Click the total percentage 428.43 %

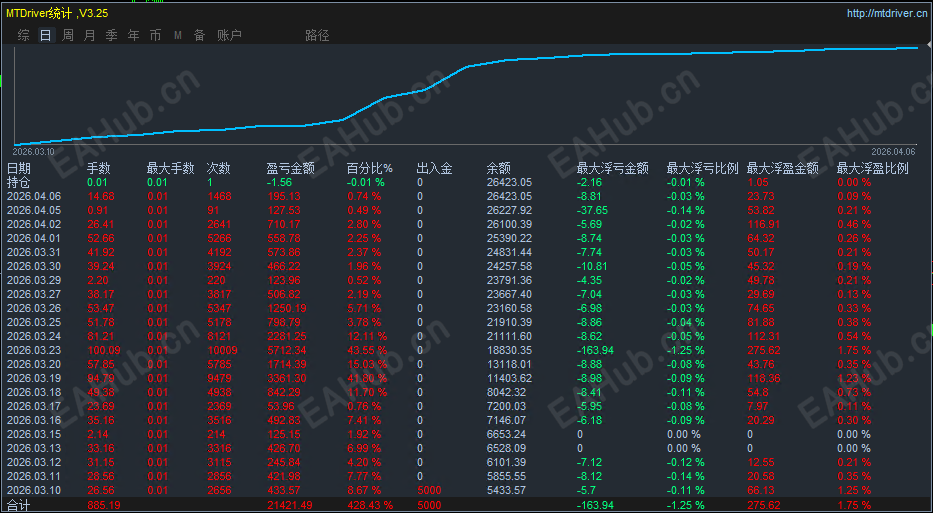[370, 505]
